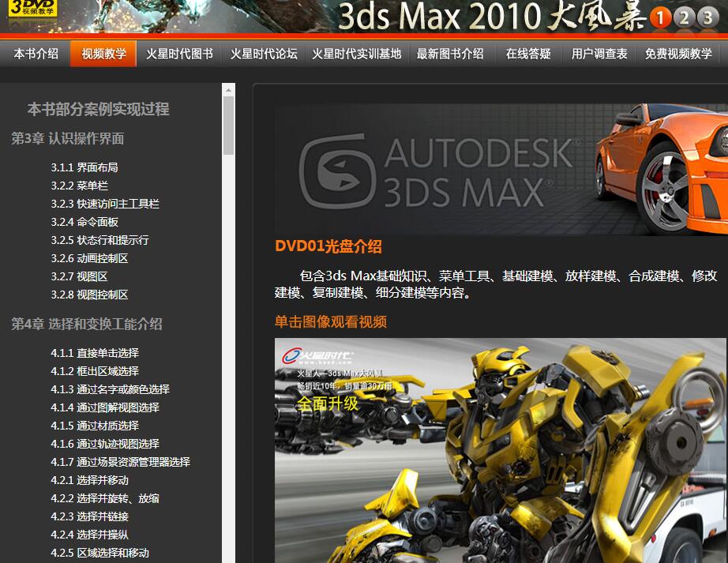Go to 火星时代论坛 in the navigation bar
Screen dimensions: 728x563
pyautogui.click(x=264, y=54)
